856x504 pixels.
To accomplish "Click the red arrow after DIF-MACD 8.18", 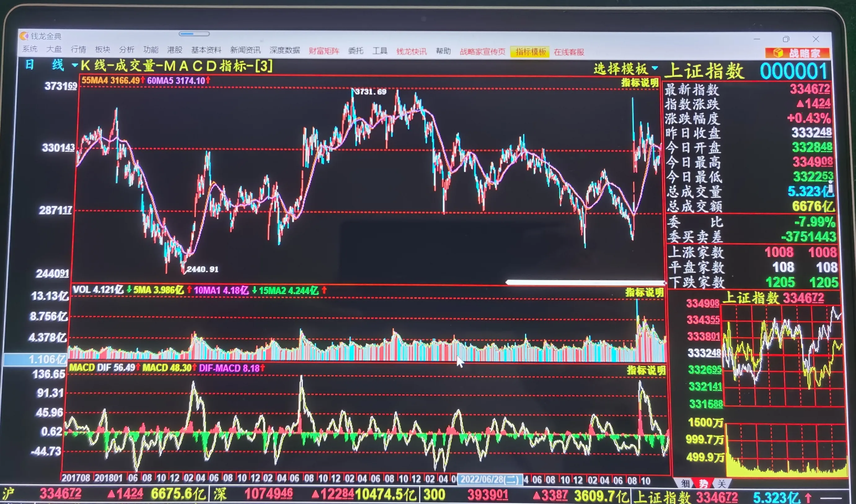I will tap(263, 368).
